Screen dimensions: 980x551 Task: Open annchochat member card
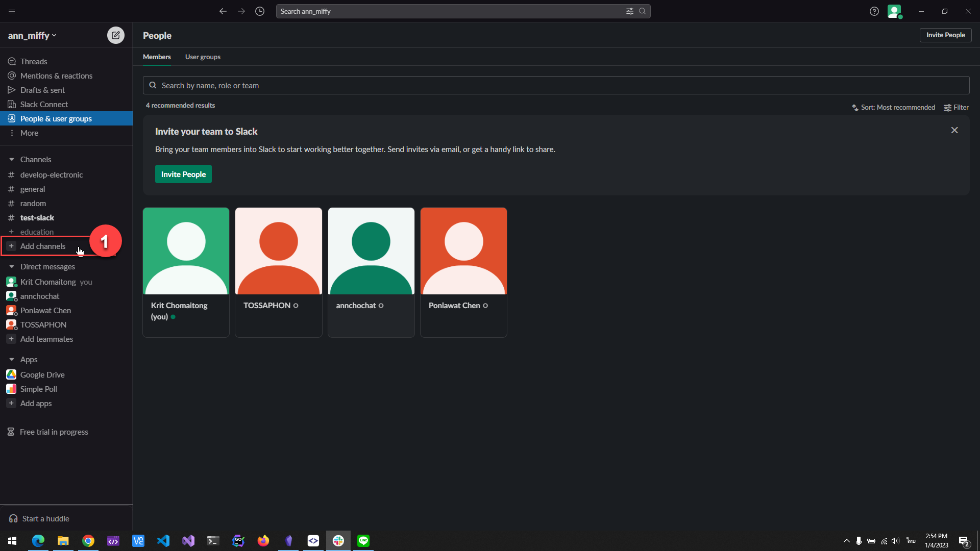point(371,272)
